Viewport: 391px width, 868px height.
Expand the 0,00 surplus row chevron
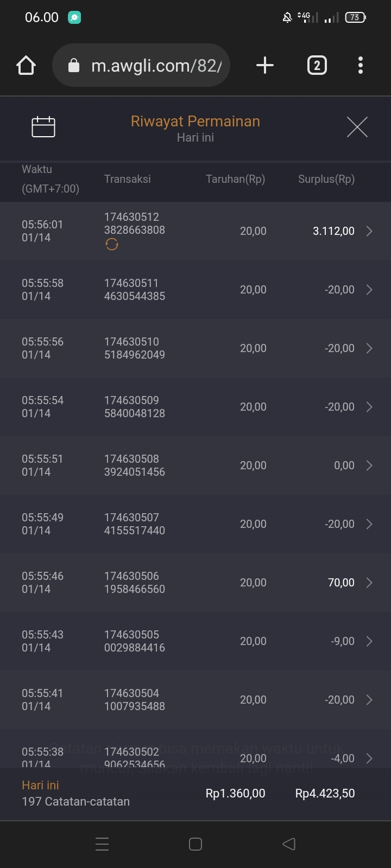tap(369, 465)
